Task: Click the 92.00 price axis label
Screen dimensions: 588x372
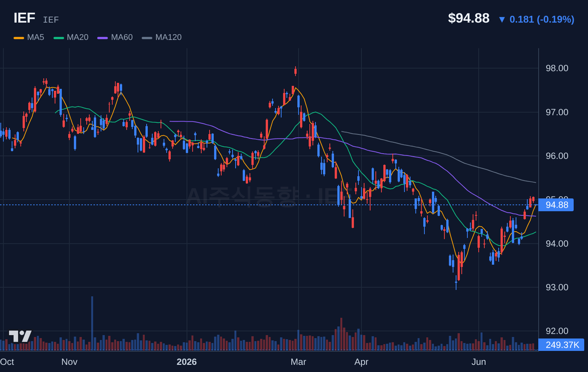Action: pyautogui.click(x=557, y=331)
